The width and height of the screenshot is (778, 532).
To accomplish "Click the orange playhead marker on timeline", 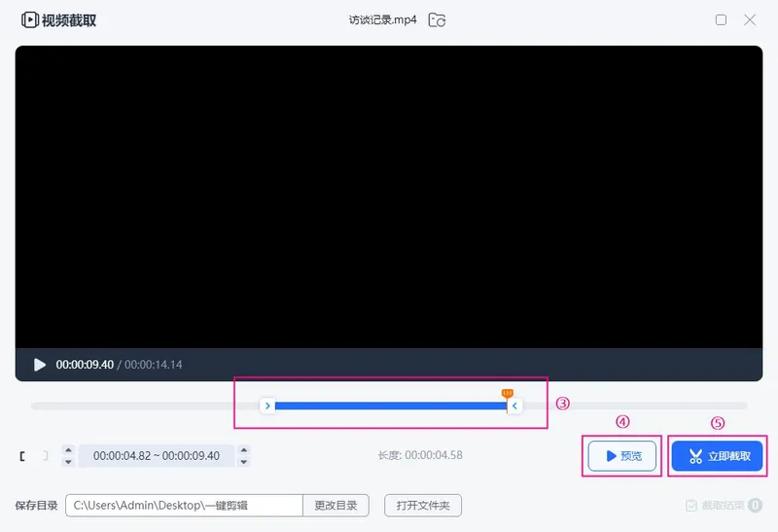I will point(507,393).
